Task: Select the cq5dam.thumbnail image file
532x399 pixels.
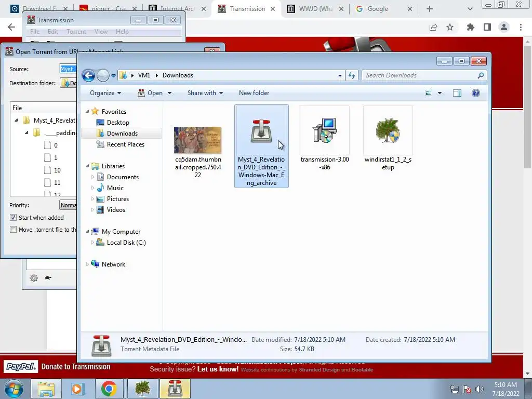Action: [198, 140]
